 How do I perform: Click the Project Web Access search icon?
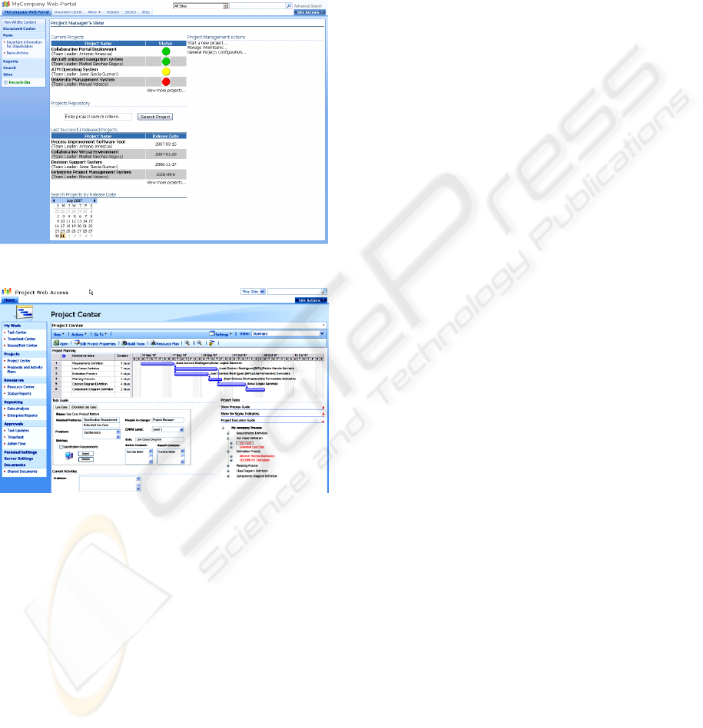[323, 292]
